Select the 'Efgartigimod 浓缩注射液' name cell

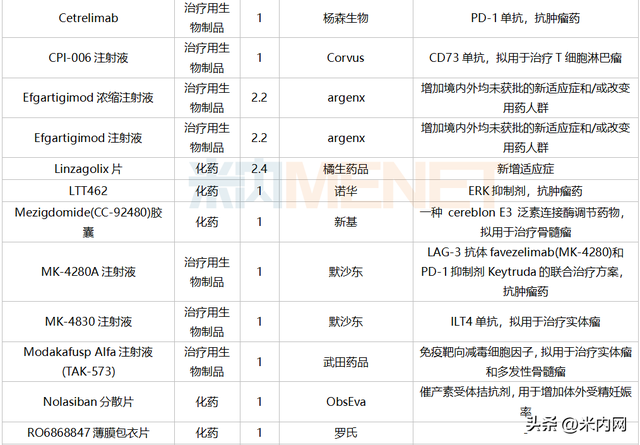pyautogui.click(x=88, y=98)
